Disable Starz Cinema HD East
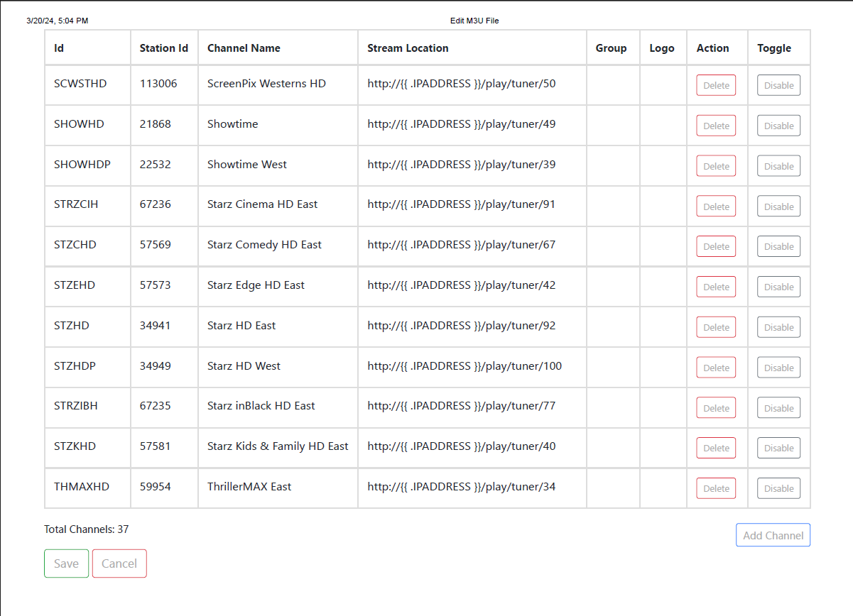Viewport: 853px width, 616px height. (x=778, y=207)
